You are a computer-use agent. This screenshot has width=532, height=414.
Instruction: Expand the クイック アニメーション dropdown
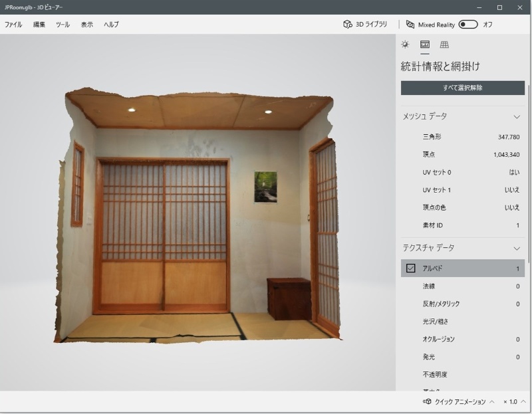492,402
